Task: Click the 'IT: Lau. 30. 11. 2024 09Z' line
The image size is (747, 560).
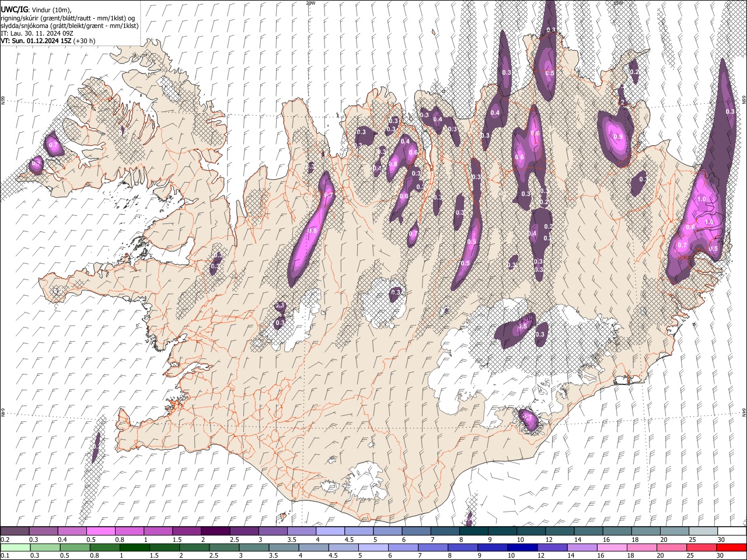Action: coord(37,33)
